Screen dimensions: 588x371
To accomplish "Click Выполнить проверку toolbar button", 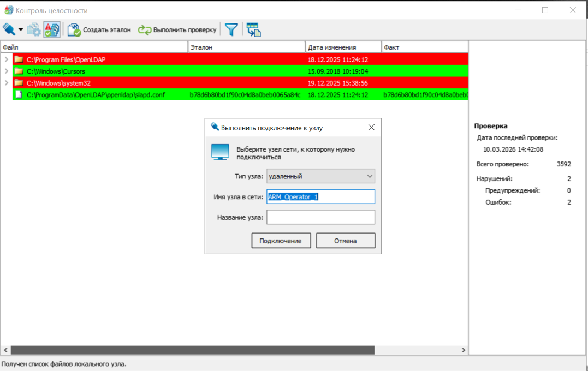I will (x=177, y=29).
